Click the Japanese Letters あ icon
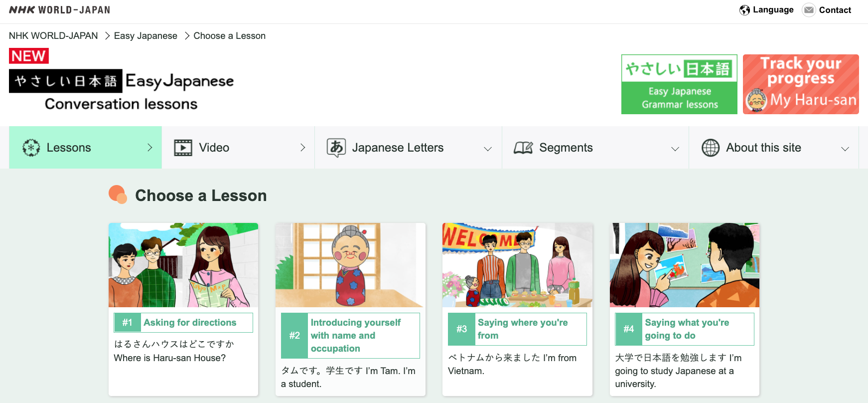This screenshot has width=868, height=403. [x=336, y=148]
